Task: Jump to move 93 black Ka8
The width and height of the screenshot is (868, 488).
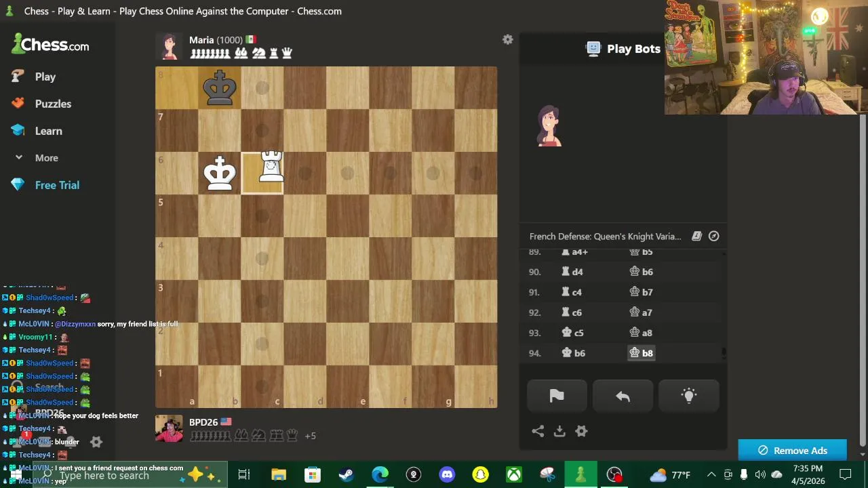Action: 641,333
